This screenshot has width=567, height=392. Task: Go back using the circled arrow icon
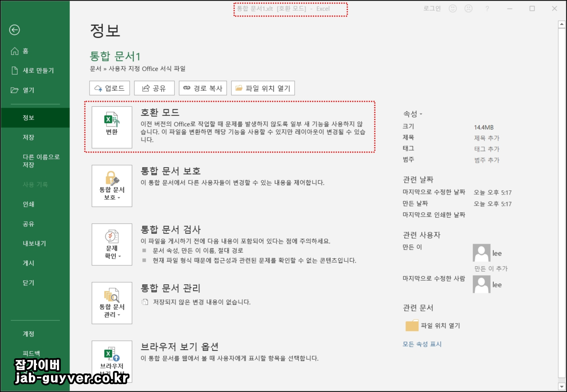(x=14, y=30)
